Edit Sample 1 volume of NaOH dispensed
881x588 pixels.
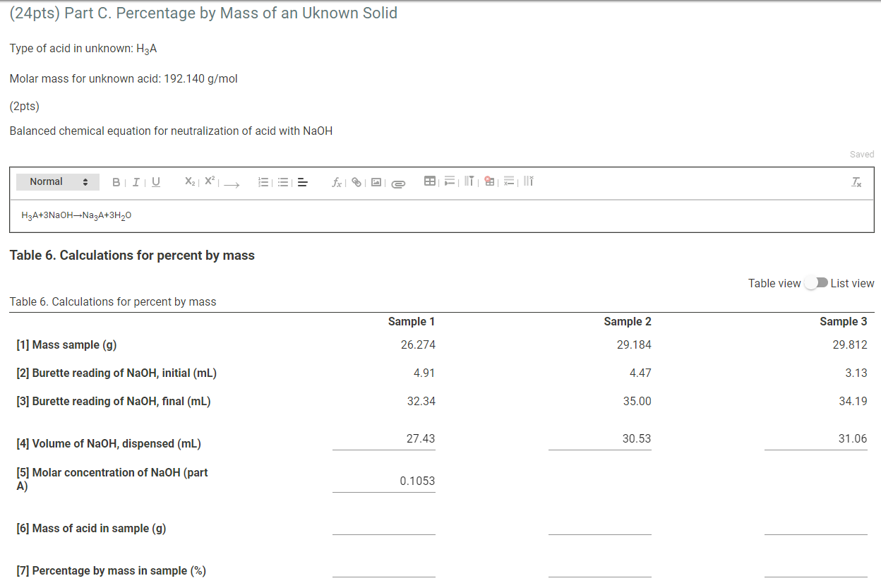(384, 439)
